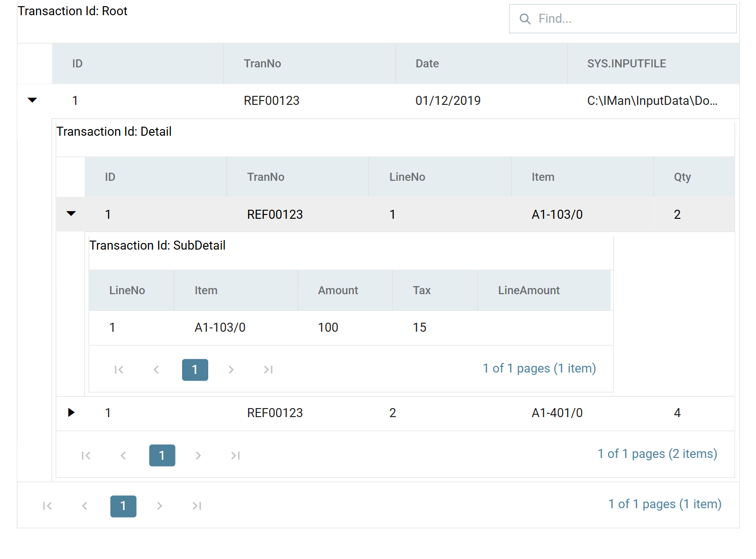The width and height of the screenshot is (756, 559).
Task: Sort SubDetail grid by Tax column
Action: (x=435, y=290)
